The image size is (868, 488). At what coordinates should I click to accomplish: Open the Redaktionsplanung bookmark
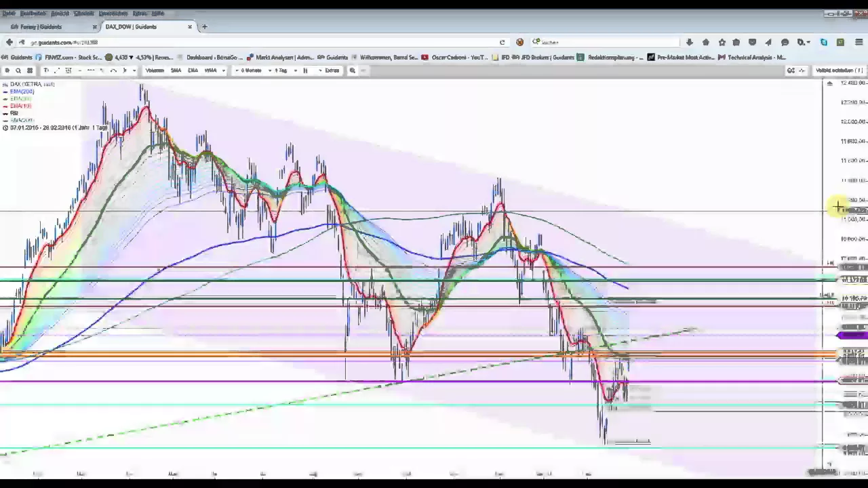[611, 58]
